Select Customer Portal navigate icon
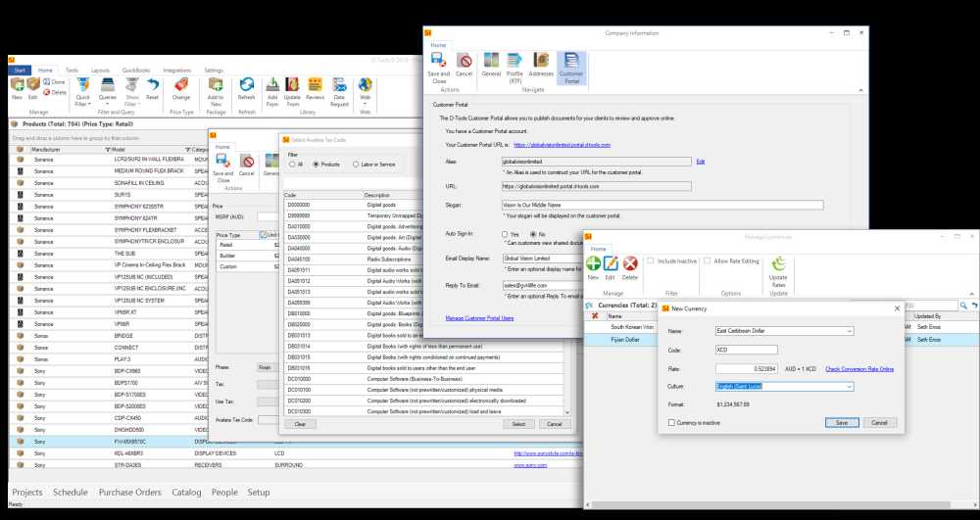The height and width of the screenshot is (520, 980). [x=571, y=68]
